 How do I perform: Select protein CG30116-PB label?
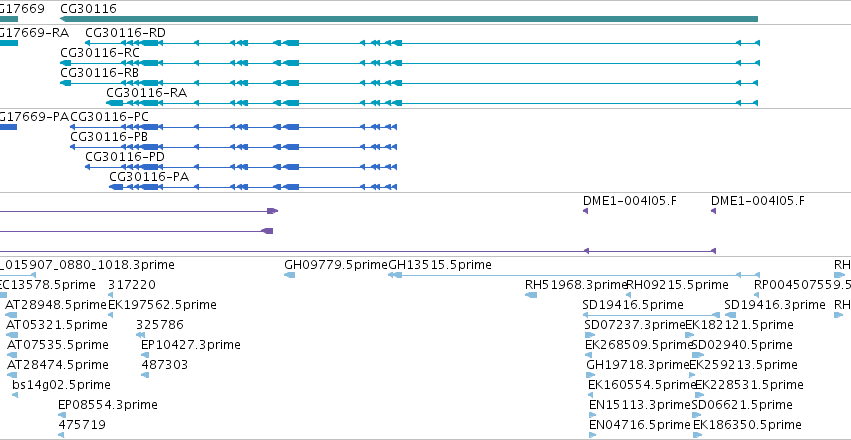coord(109,137)
